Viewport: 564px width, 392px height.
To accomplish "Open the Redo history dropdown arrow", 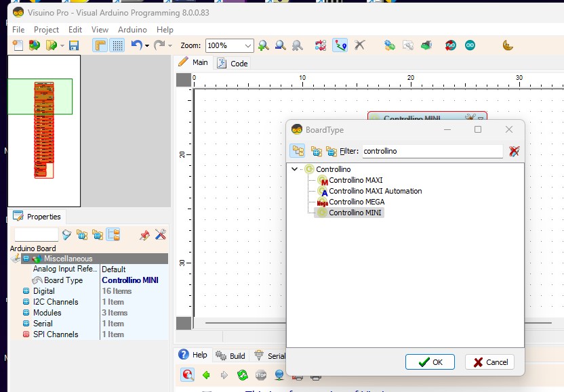I will pyautogui.click(x=169, y=45).
